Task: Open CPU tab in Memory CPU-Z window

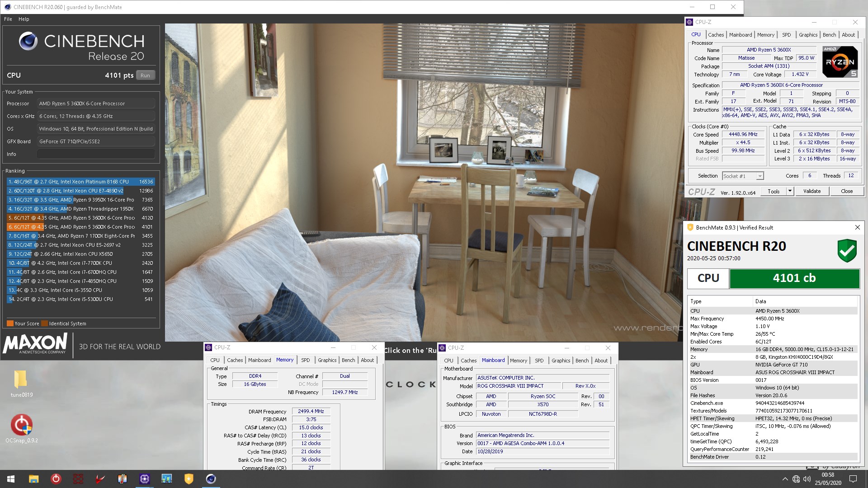Action: [x=215, y=360]
